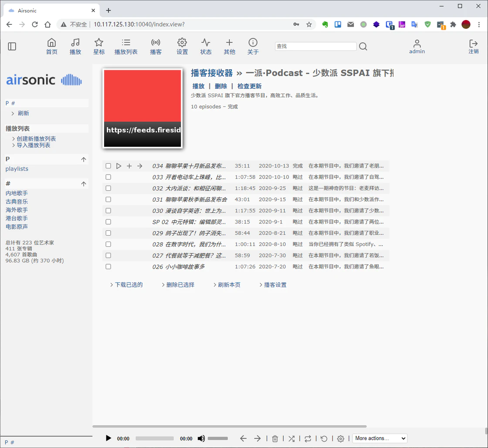Open the Starred (星标) page
Screen dimensions: 488x448
(99, 43)
